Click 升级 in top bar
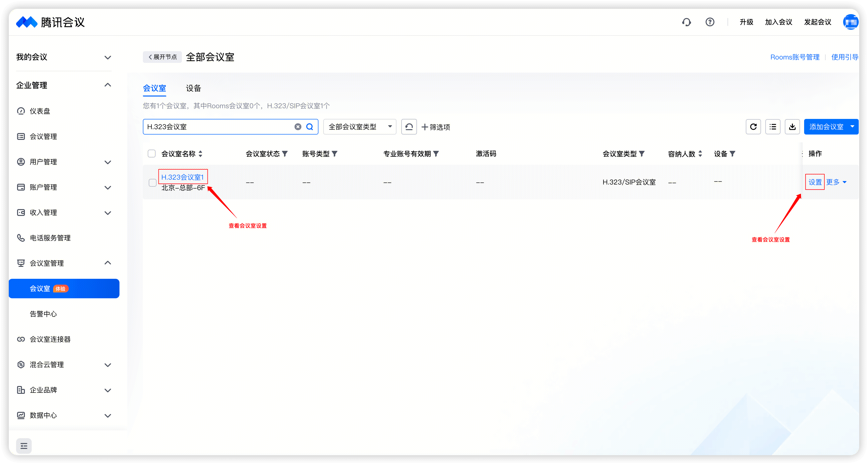 pyautogui.click(x=746, y=22)
